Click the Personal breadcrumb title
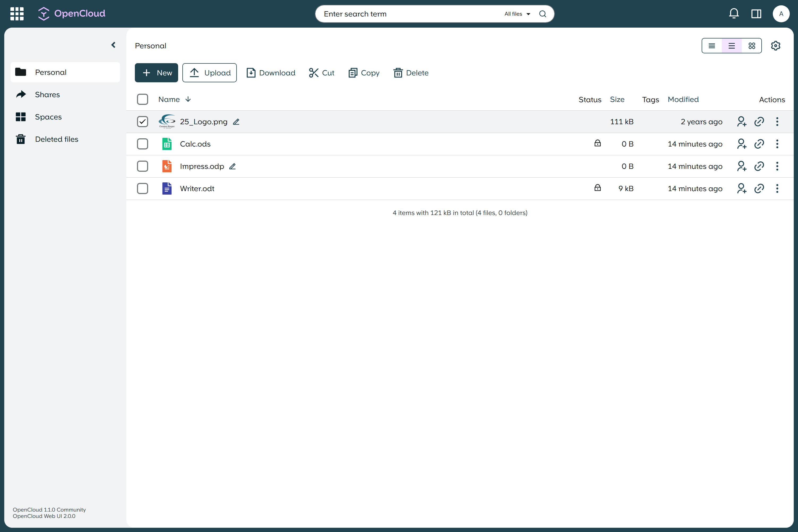 pos(151,46)
